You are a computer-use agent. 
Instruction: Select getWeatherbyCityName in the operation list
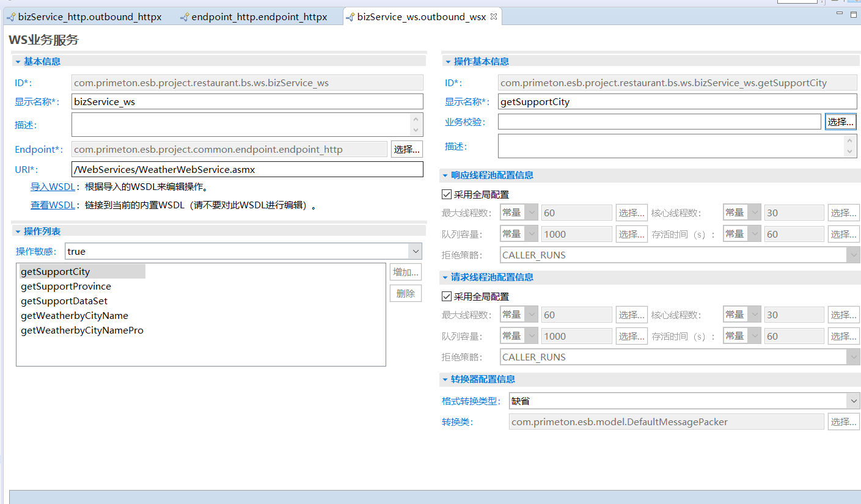click(x=75, y=316)
